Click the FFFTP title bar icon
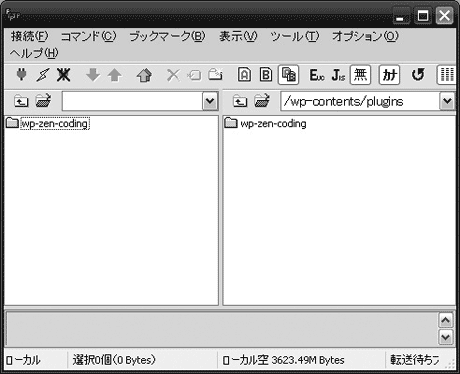The image size is (460, 374). coord(13,15)
